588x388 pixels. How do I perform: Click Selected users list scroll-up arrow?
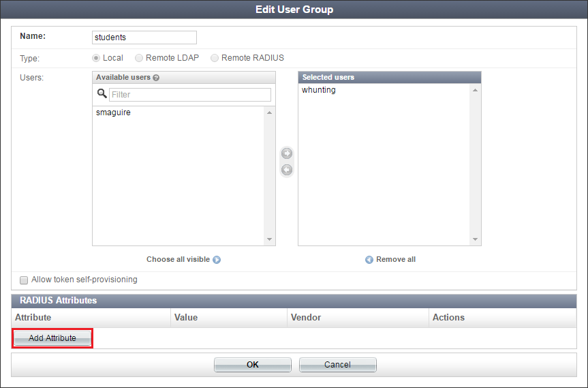click(475, 90)
